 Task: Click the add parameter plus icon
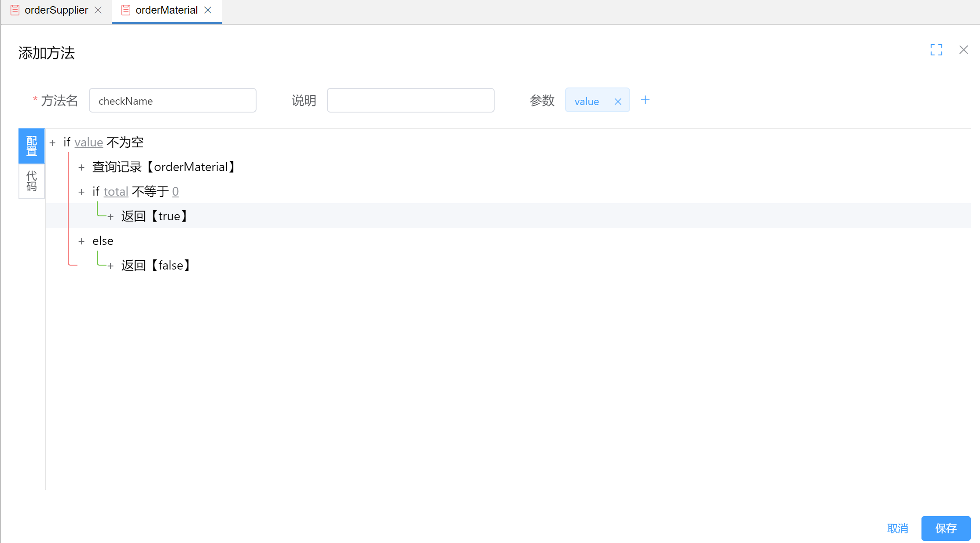click(x=645, y=100)
